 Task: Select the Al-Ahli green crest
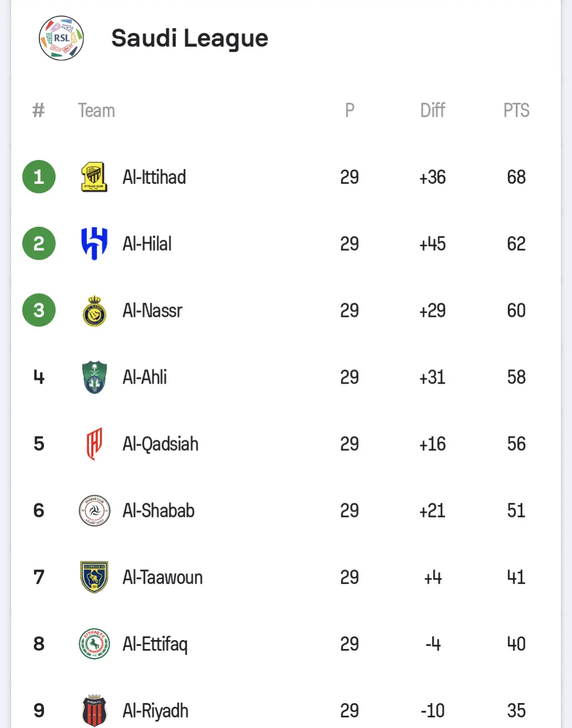(x=94, y=377)
